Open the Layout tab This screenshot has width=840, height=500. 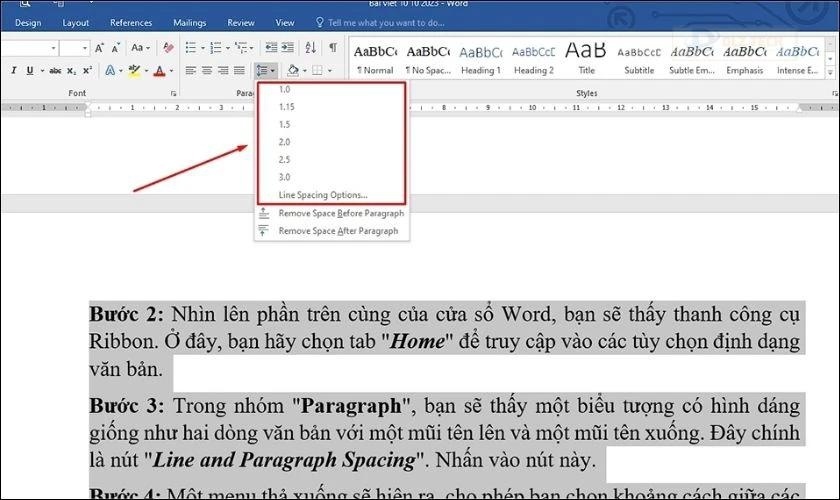click(76, 23)
